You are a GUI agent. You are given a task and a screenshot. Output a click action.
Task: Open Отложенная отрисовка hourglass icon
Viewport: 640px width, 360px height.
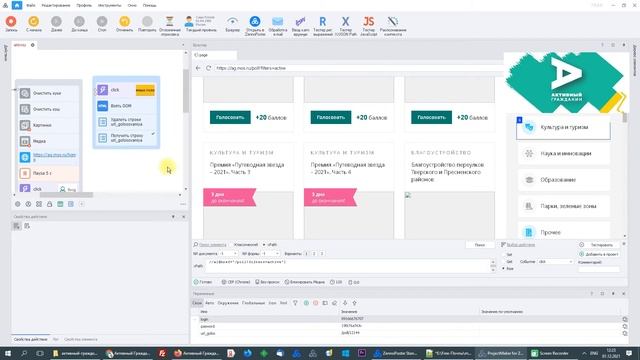coord(170,21)
